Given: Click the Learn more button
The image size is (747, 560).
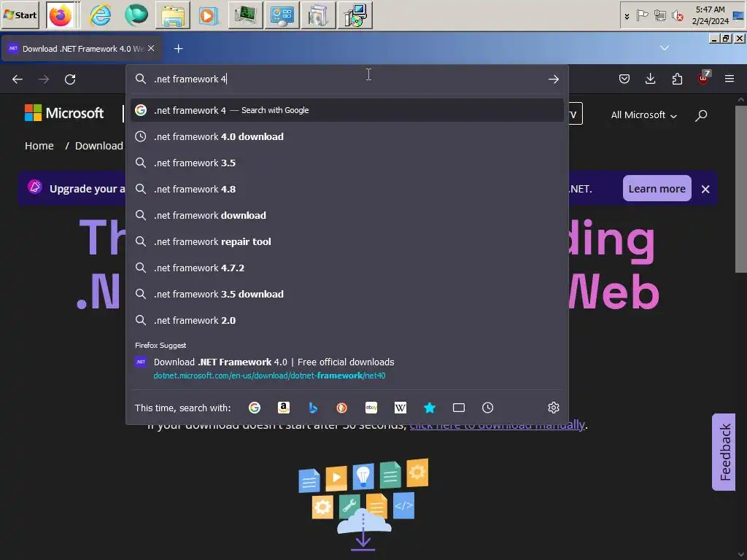Looking at the screenshot, I should [657, 189].
